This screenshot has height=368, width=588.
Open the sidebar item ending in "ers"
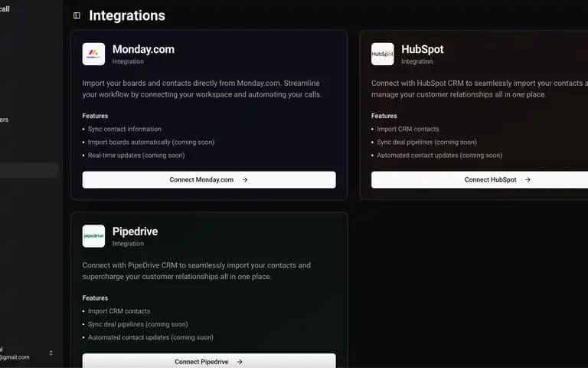[4, 120]
